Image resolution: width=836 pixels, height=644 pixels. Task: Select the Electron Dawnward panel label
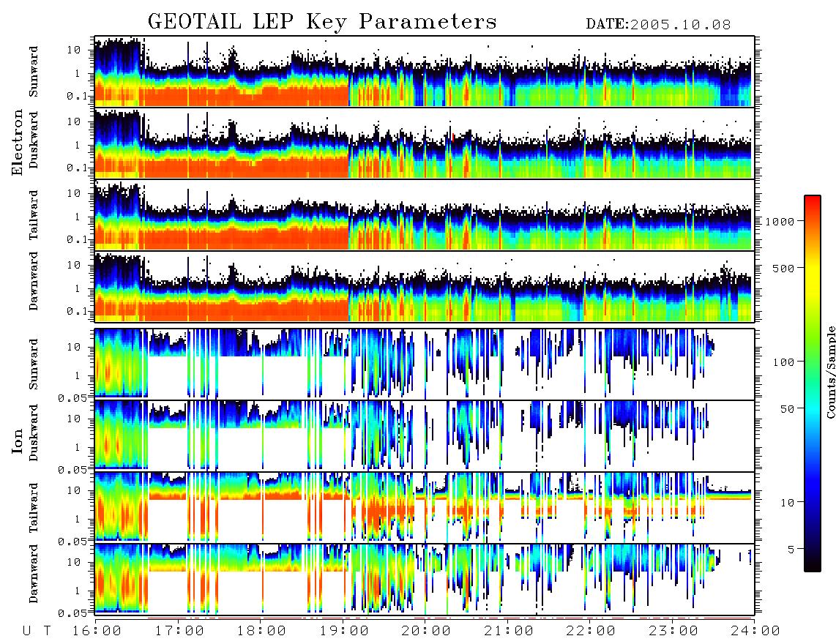[x=34, y=281]
